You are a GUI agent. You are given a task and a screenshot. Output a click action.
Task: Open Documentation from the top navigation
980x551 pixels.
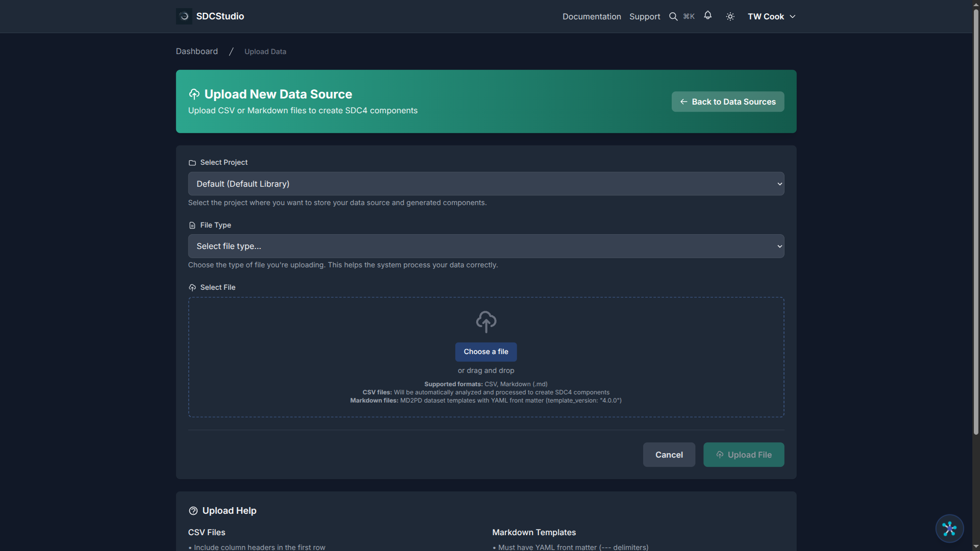click(591, 16)
